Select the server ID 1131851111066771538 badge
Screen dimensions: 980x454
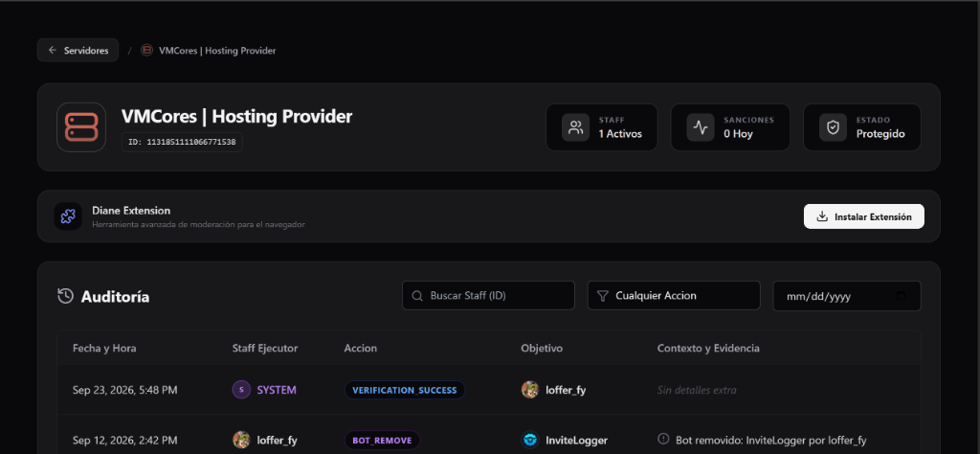point(182,142)
